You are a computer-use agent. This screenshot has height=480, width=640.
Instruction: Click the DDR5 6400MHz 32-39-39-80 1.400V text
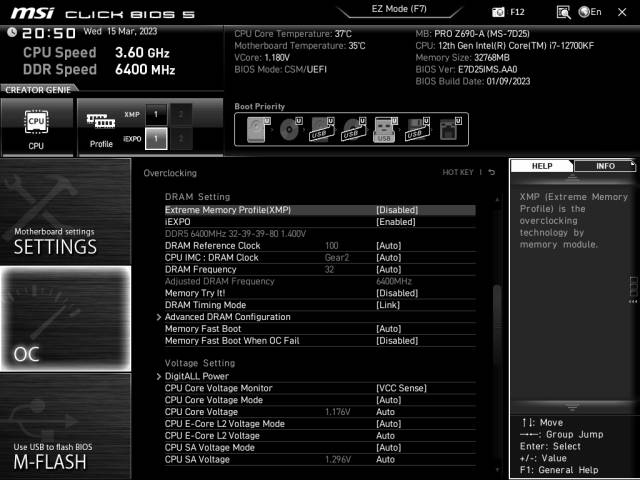(235, 233)
